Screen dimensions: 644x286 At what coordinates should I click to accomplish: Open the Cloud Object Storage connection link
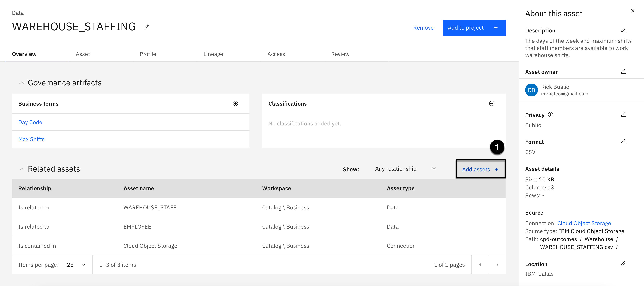tap(584, 223)
